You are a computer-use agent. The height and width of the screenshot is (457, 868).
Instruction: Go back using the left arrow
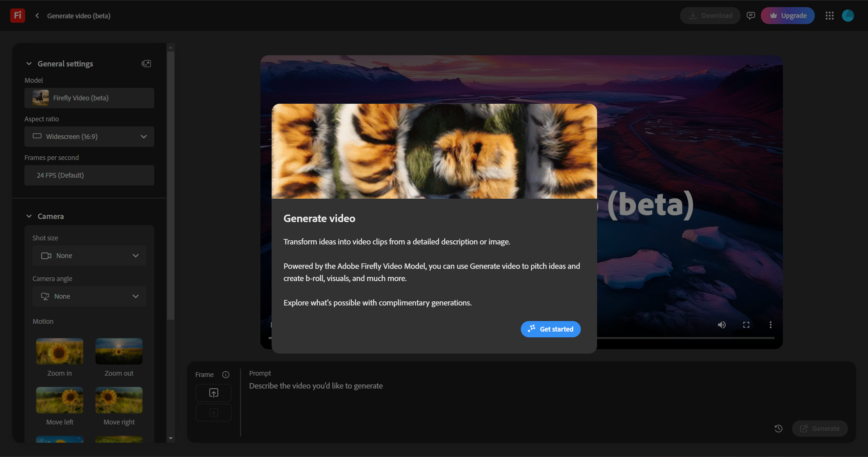tap(37, 16)
